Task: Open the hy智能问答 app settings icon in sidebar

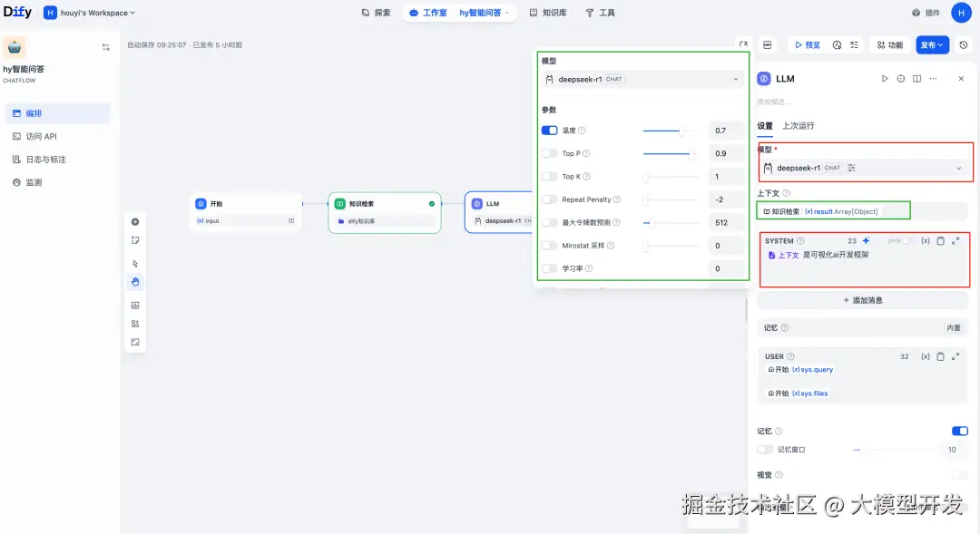Action: coord(105,47)
